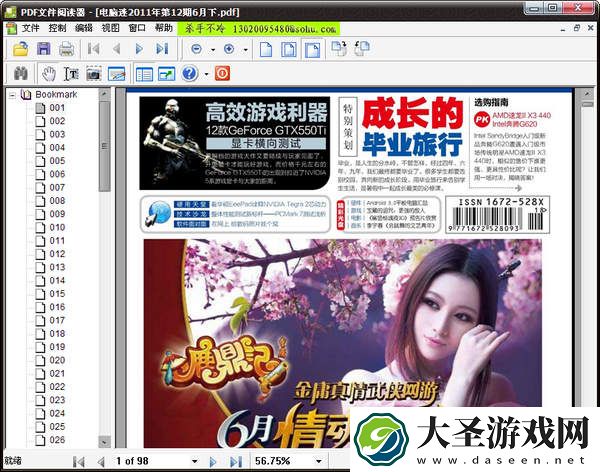The image size is (600, 472).
Task: Print the document with the printer icon
Action: [67, 49]
